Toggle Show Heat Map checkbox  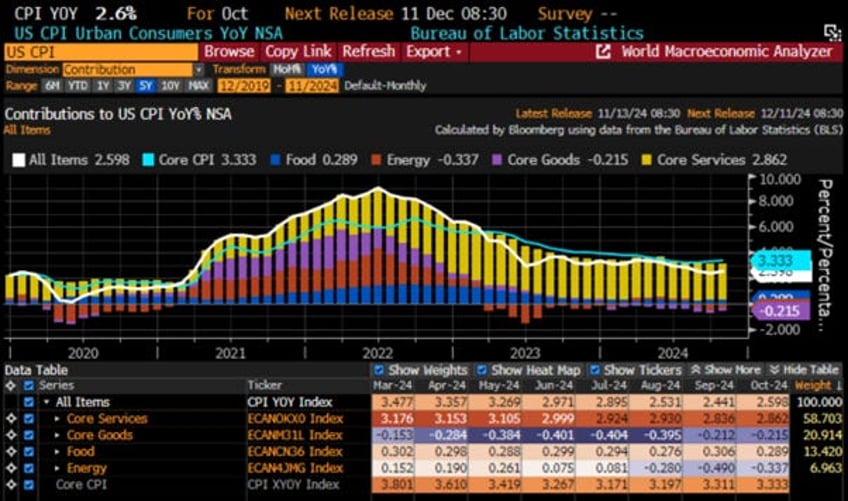tap(481, 370)
